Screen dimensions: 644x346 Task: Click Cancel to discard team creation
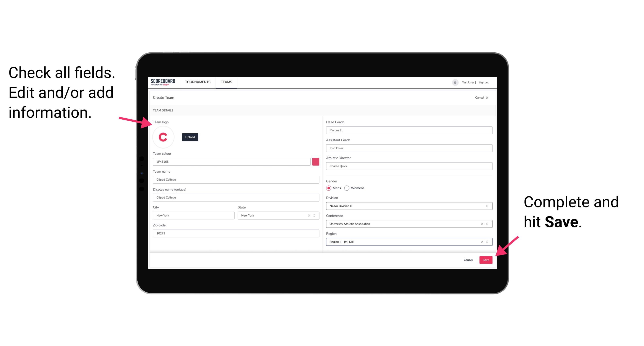click(468, 259)
